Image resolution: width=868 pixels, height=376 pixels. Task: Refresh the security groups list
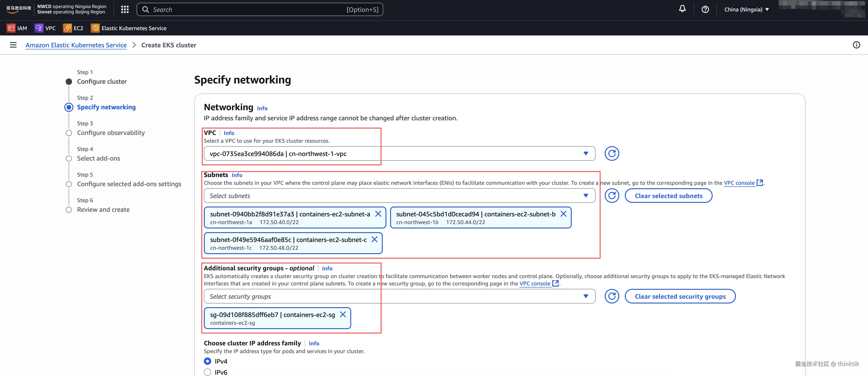tap(612, 296)
